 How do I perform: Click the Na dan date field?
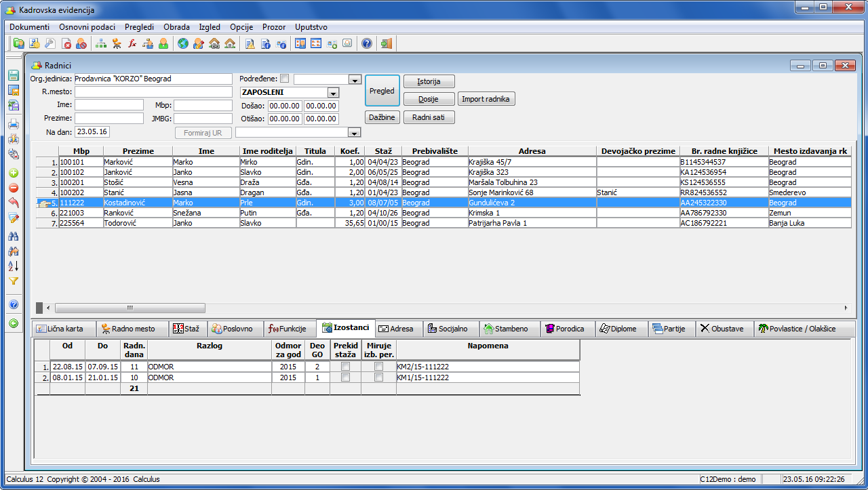(93, 132)
